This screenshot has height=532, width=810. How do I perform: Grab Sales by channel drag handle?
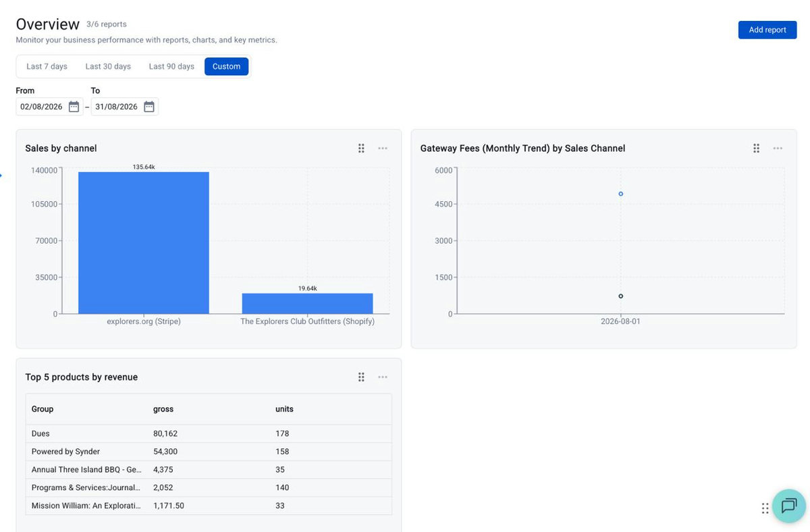click(361, 149)
